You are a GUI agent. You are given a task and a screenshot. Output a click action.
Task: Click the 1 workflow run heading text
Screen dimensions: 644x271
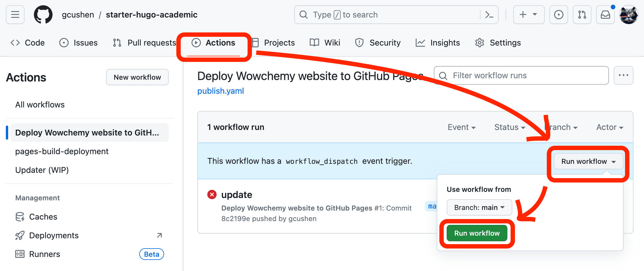click(236, 127)
